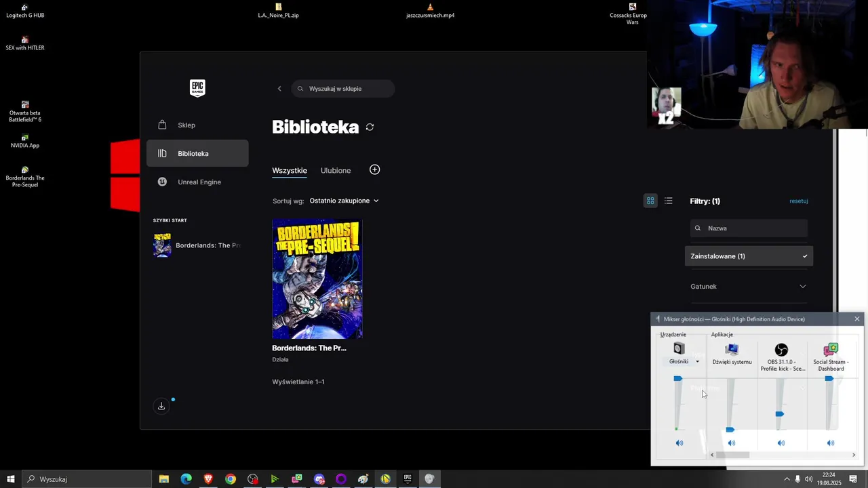The height and width of the screenshot is (488, 868).
Task: Select the jaszczursmiech.mp4 desktop file
Action: [x=430, y=11]
